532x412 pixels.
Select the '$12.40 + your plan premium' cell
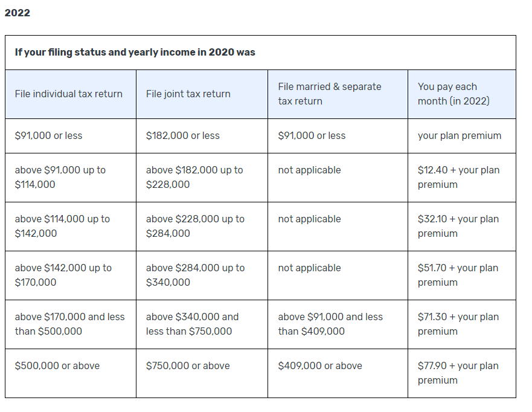459,177
